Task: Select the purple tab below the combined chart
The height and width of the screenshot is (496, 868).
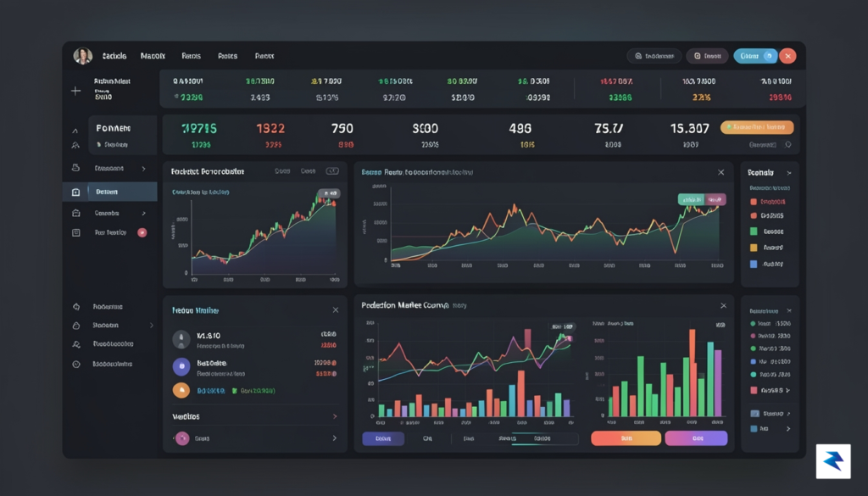Action: point(383,438)
